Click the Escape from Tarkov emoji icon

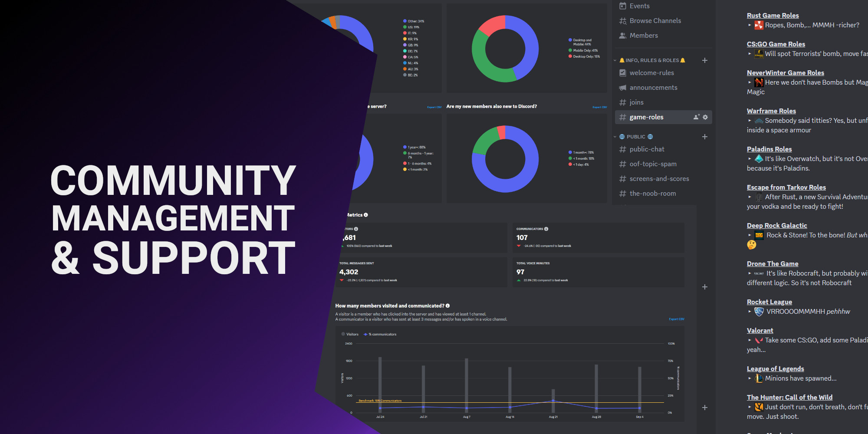click(759, 197)
